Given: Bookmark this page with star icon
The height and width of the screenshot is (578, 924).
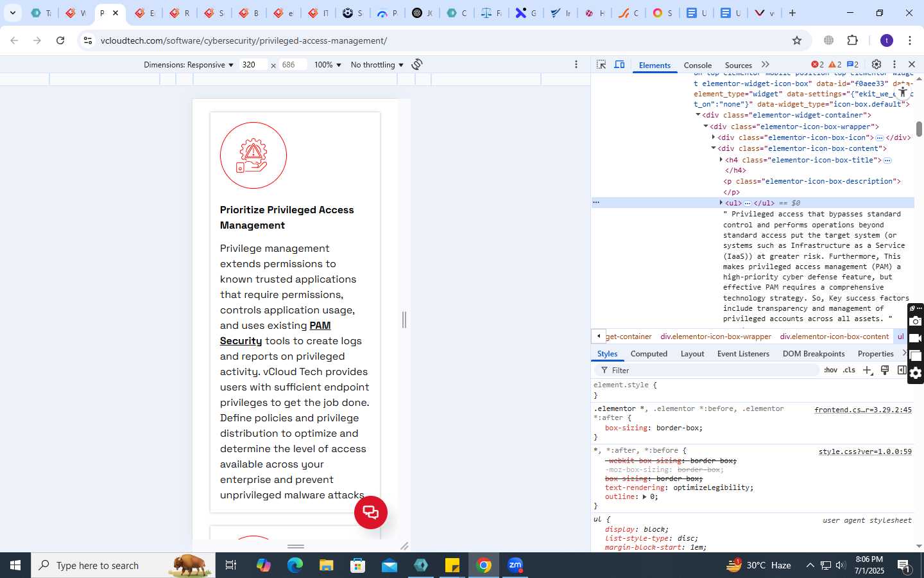Looking at the screenshot, I should pos(797,40).
